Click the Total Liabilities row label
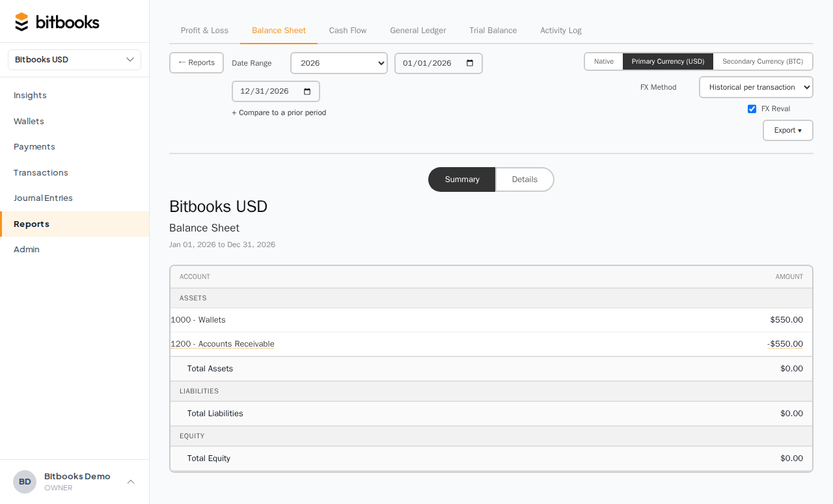Viewport: 833px width, 504px height. [215, 414]
